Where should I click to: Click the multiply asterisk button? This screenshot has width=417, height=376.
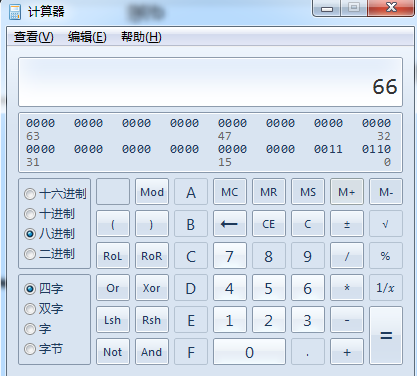coord(347,288)
